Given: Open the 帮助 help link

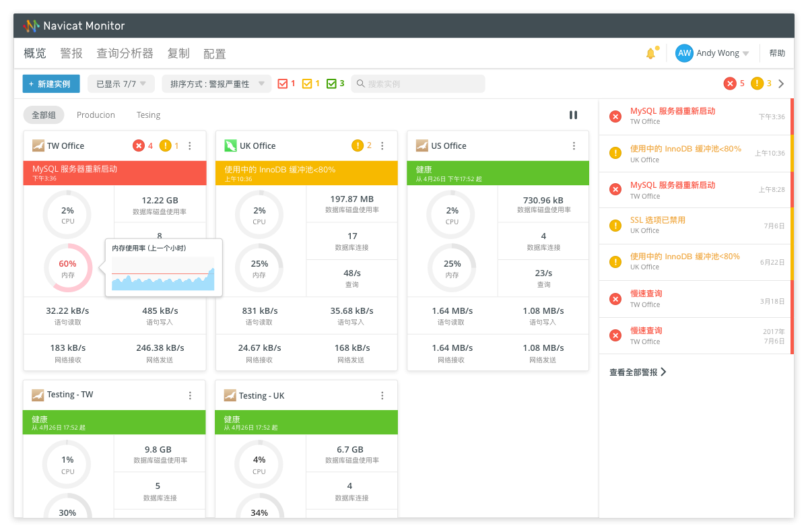Looking at the screenshot, I should [777, 53].
